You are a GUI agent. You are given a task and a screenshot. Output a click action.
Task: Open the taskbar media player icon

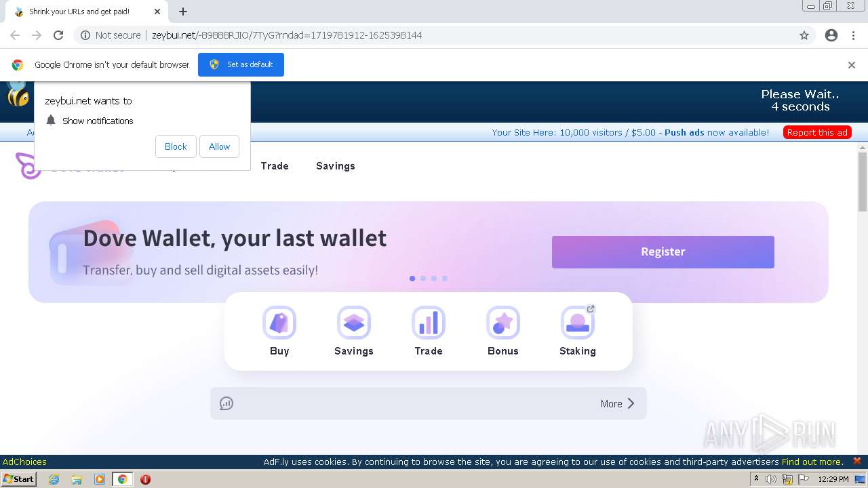pyautogui.click(x=100, y=479)
